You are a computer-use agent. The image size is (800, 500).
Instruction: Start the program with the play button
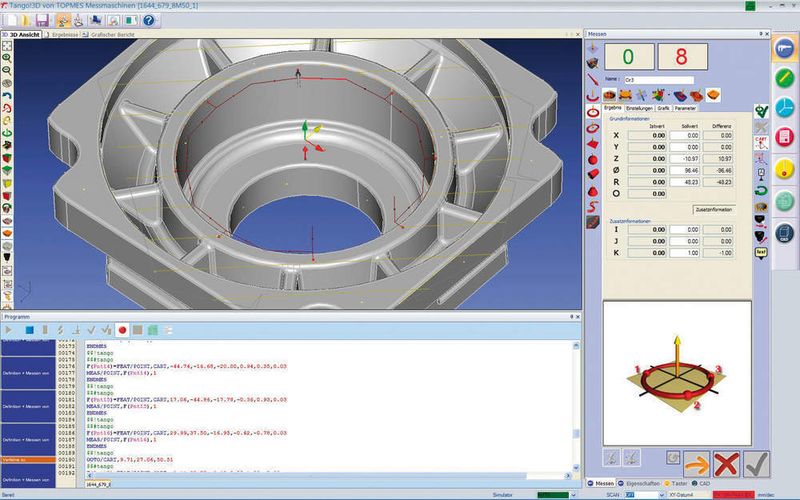point(9,330)
